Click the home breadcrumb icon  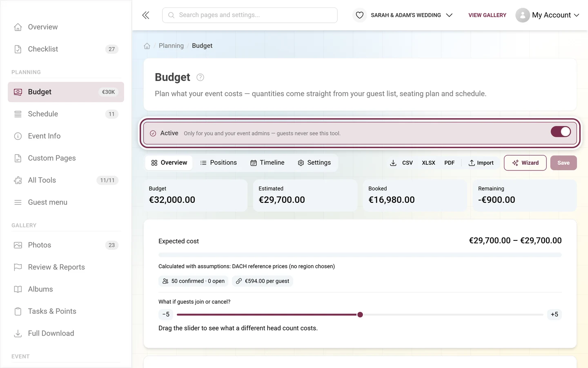pos(147,46)
